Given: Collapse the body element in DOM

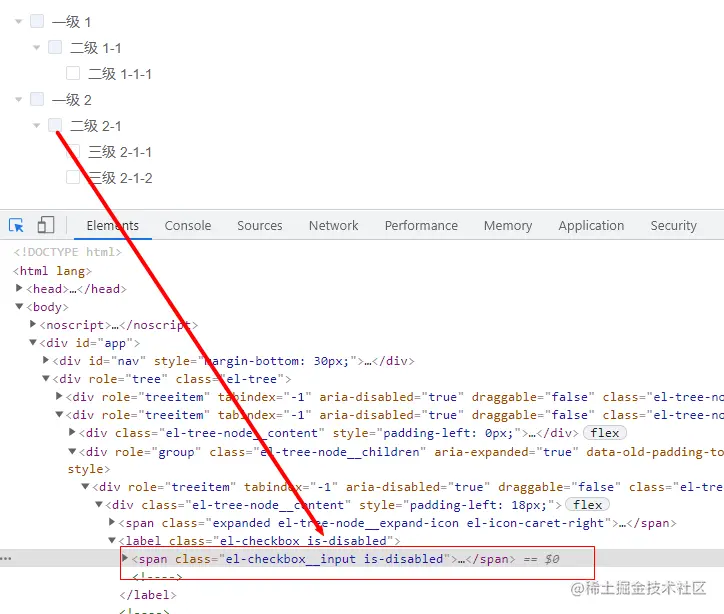Looking at the screenshot, I should tap(19, 306).
